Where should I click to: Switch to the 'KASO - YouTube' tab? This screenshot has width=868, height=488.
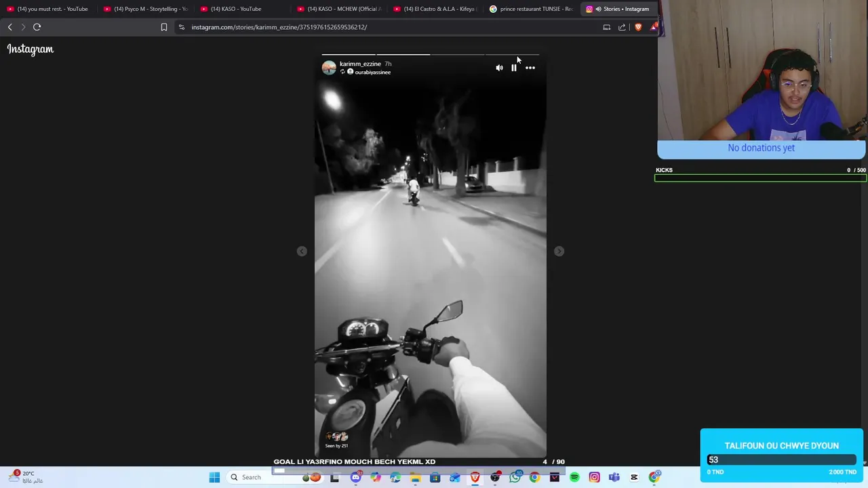coord(241,9)
